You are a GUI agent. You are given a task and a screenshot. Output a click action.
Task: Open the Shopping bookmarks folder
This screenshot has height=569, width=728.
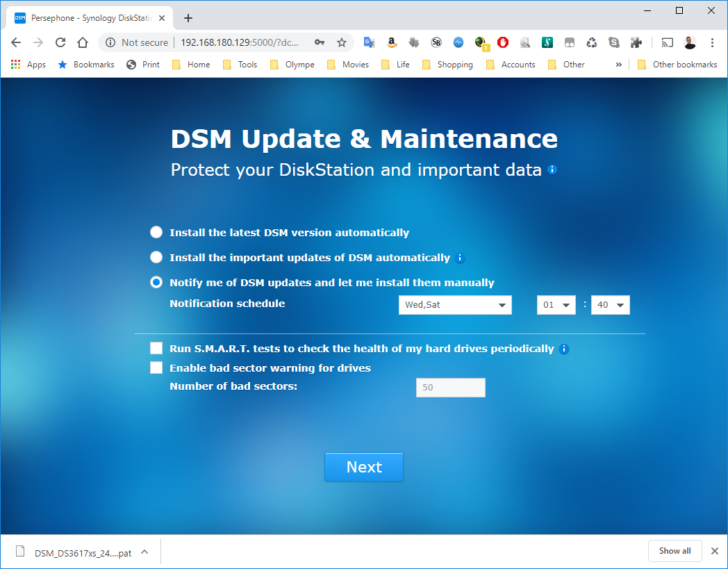(x=448, y=65)
